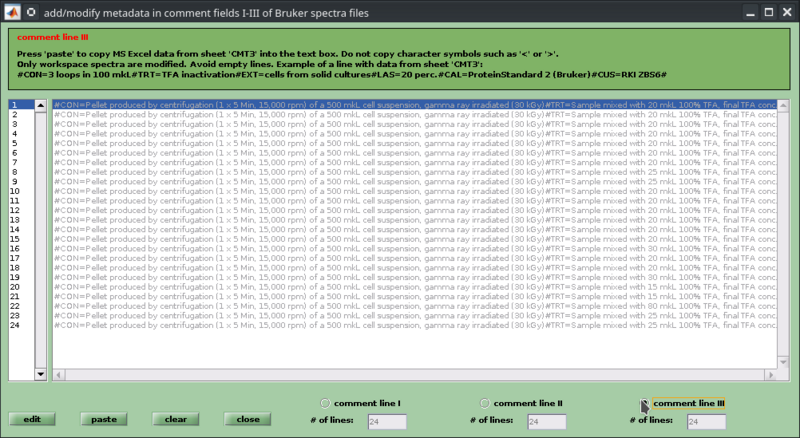The height and width of the screenshot is (438, 800).
Task: Click the list scrollbar down arrow
Action: [x=40, y=374]
